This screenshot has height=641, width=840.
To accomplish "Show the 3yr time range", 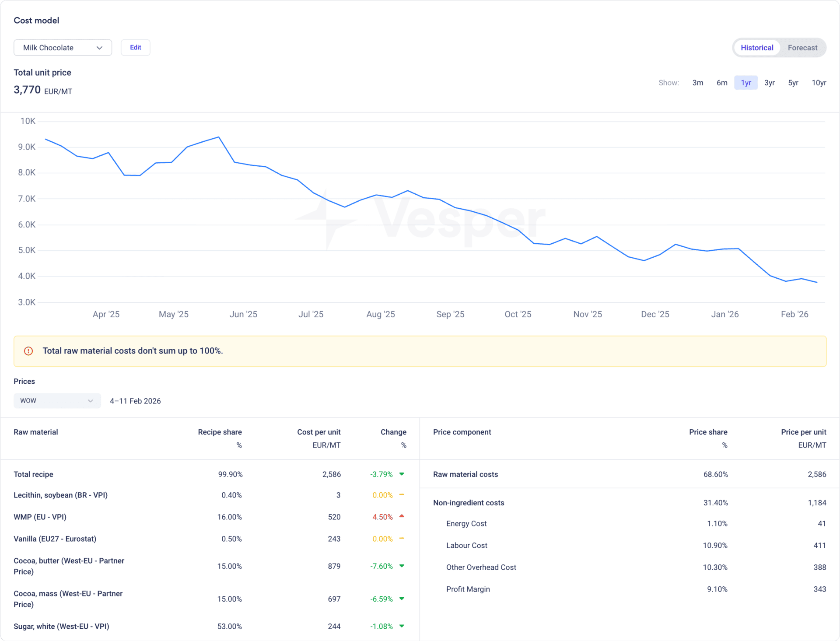I will [769, 83].
